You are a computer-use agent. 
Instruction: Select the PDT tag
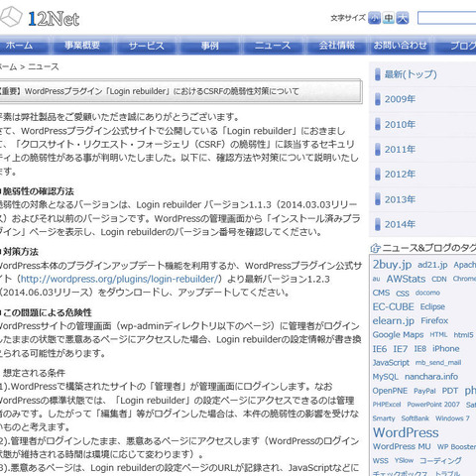pyautogui.click(x=450, y=391)
